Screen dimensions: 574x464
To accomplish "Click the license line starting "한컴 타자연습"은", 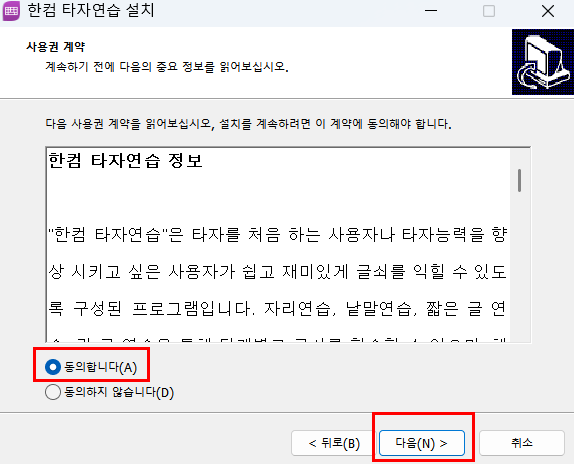I will [277, 235].
